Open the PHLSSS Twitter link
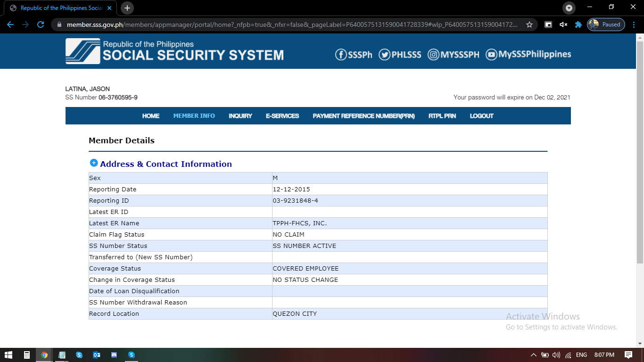Viewport: 644px width, 362px height. pyautogui.click(x=400, y=55)
